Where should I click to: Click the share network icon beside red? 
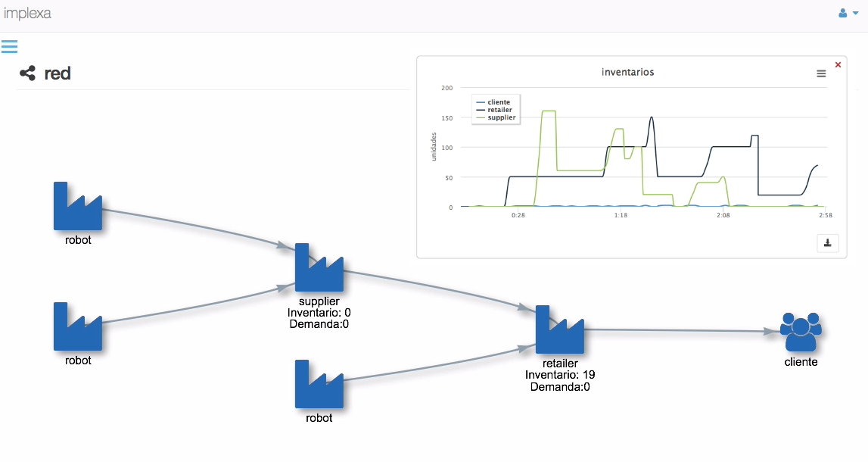27,73
